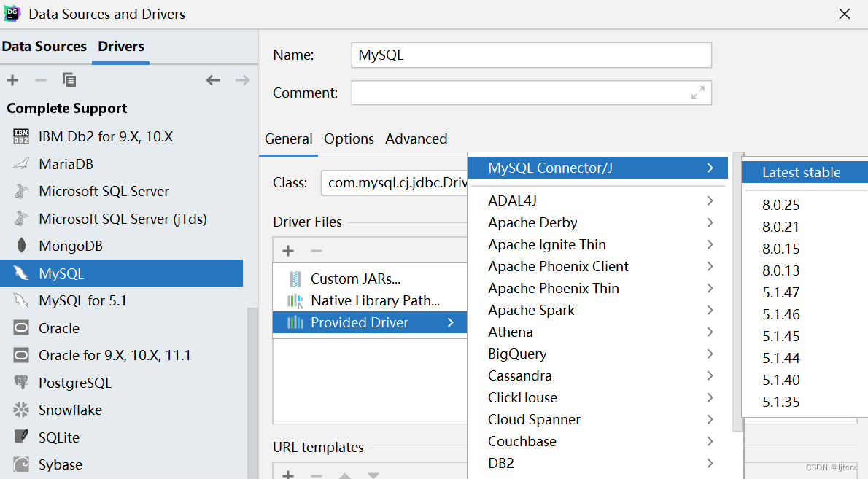Open the Advanced tab
The image size is (868, 479).
tap(416, 139)
